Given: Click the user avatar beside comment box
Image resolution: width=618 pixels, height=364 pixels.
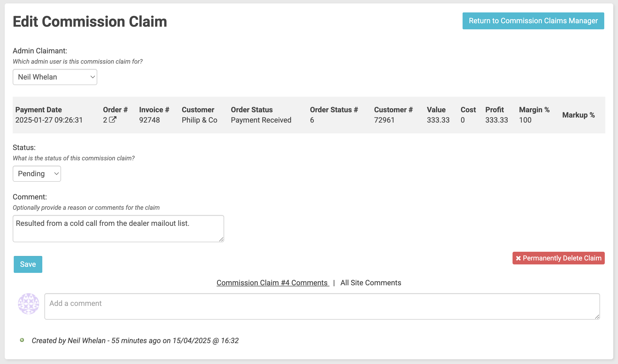Looking at the screenshot, I should [x=29, y=304].
